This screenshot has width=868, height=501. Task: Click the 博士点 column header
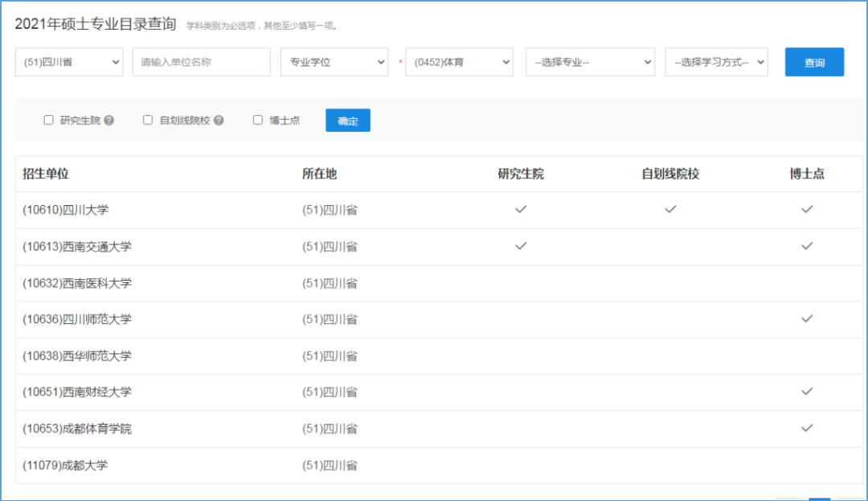coord(807,174)
